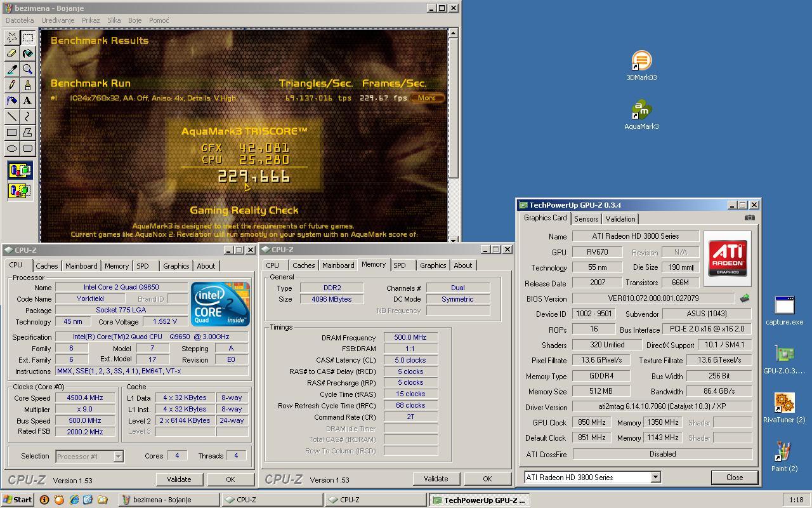Viewport: 812px width, 508px height.
Task: Click the GPU Clock 850 MHz field
Action: (x=592, y=422)
